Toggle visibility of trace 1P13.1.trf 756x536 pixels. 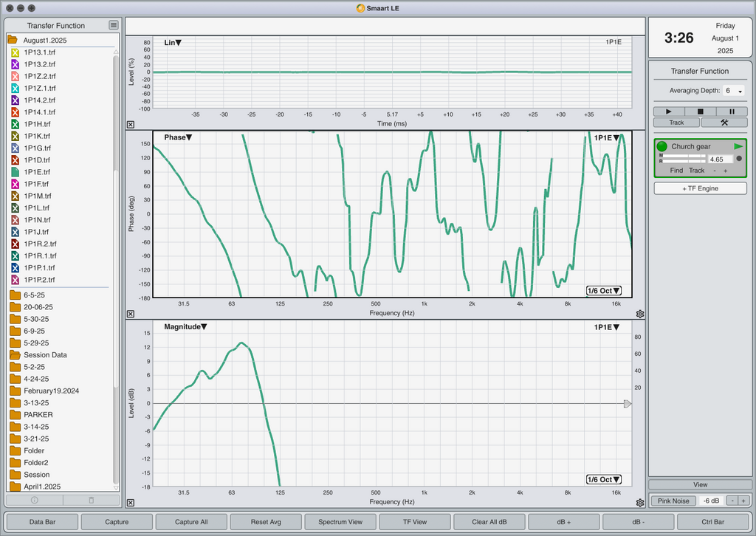pos(15,52)
